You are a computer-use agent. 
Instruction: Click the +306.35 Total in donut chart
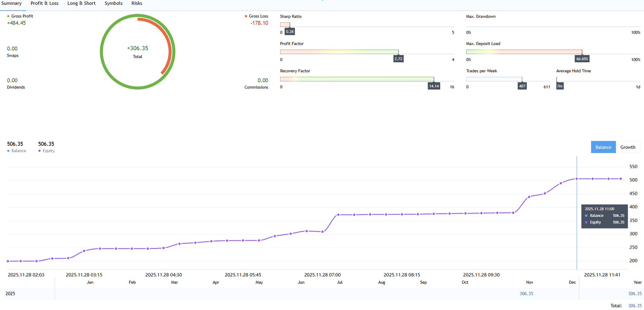tap(137, 48)
